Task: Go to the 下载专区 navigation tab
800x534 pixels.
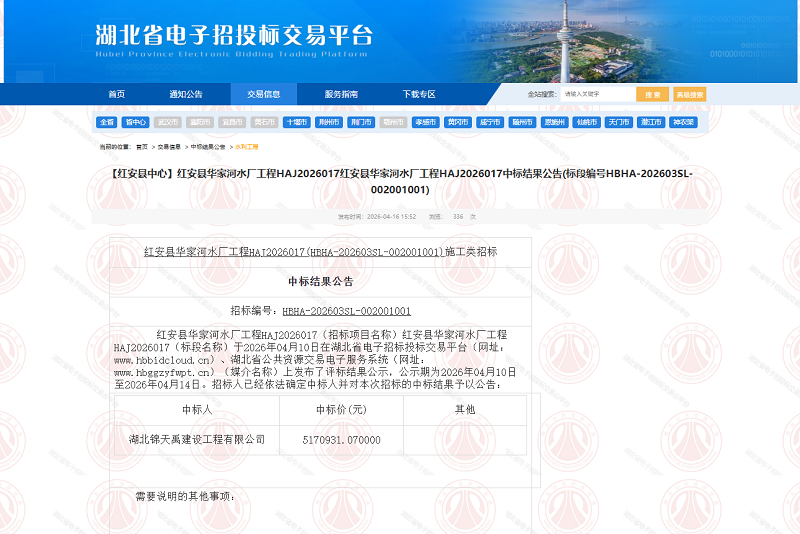Action: (419, 94)
